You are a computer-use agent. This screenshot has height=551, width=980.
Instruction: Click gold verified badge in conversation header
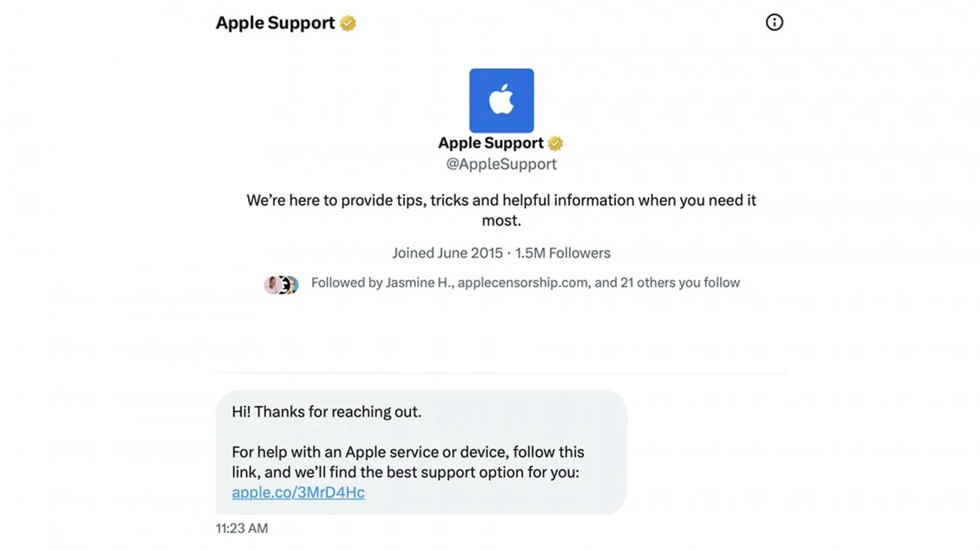(348, 23)
